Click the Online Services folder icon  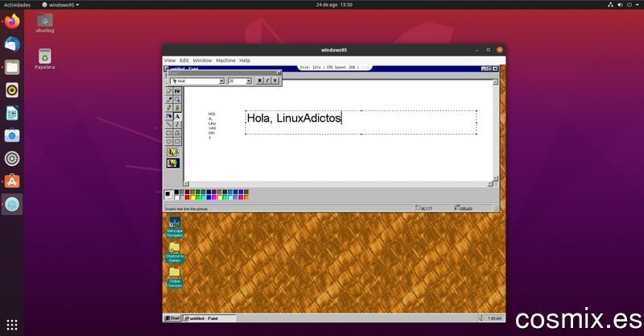tap(175, 278)
